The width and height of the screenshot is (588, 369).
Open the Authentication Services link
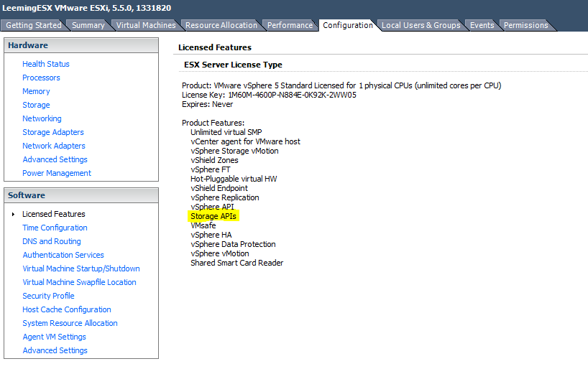click(63, 255)
